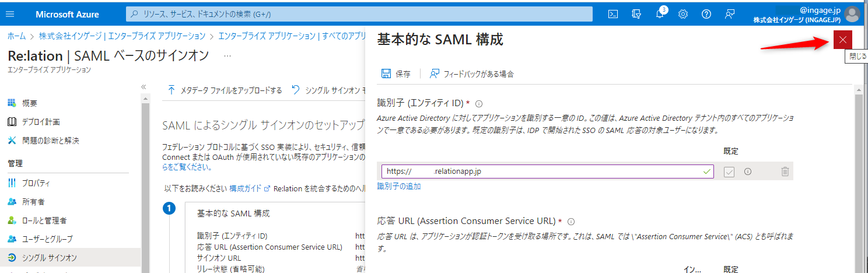Click the プロパティ bars icon
The width and height of the screenshot is (868, 273).
click(12, 183)
